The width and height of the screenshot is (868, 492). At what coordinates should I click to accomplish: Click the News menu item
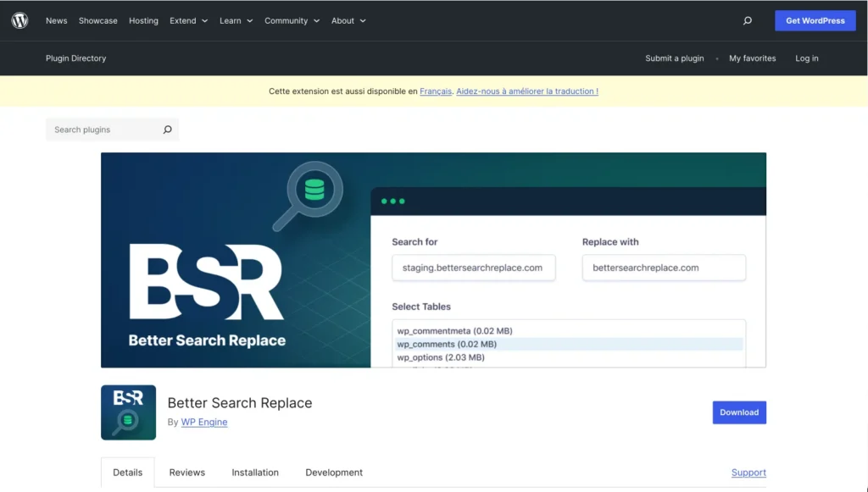pos(56,20)
